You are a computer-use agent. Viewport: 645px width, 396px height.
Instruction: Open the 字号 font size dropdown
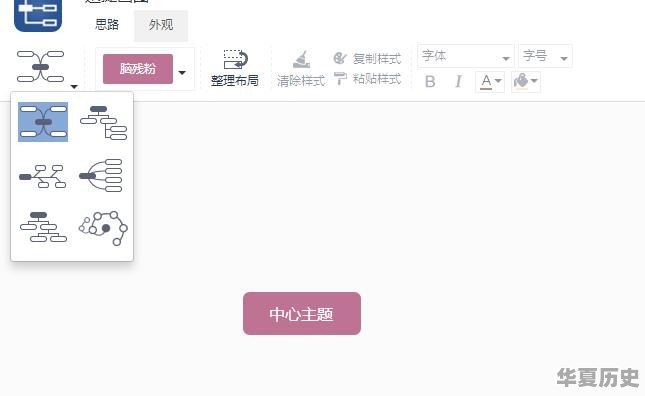[x=545, y=56]
